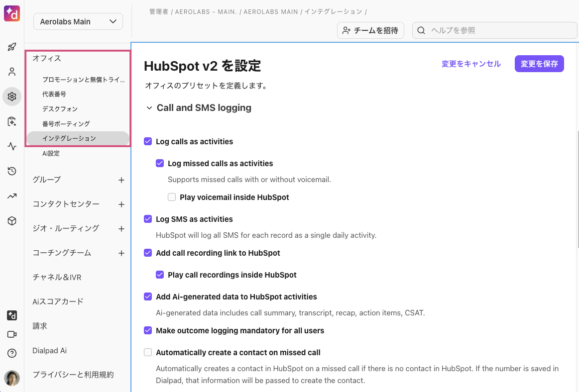The height and width of the screenshot is (392, 579).
Task: Open プライバシーと利用規約 page
Action: click(73, 375)
